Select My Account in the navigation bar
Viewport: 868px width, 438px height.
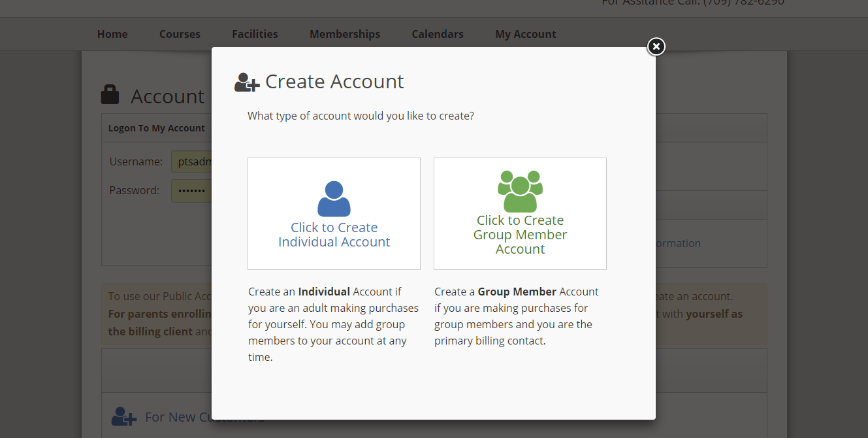526,34
